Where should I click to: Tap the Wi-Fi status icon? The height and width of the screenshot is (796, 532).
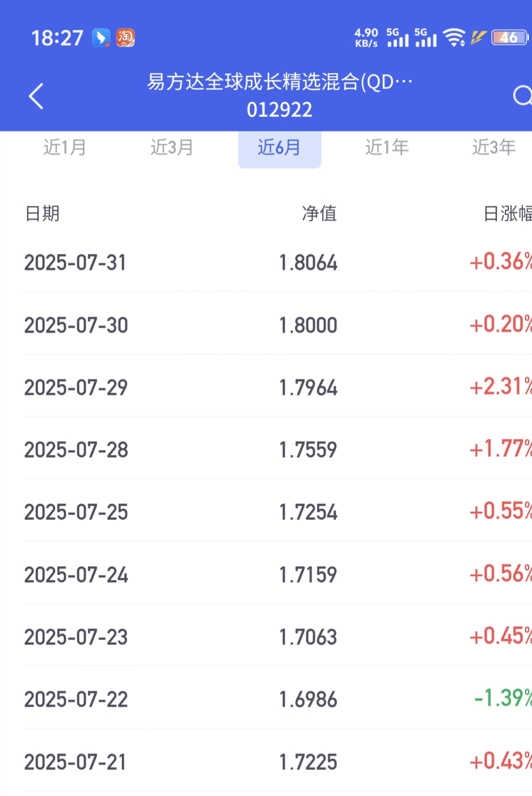pyautogui.click(x=455, y=37)
